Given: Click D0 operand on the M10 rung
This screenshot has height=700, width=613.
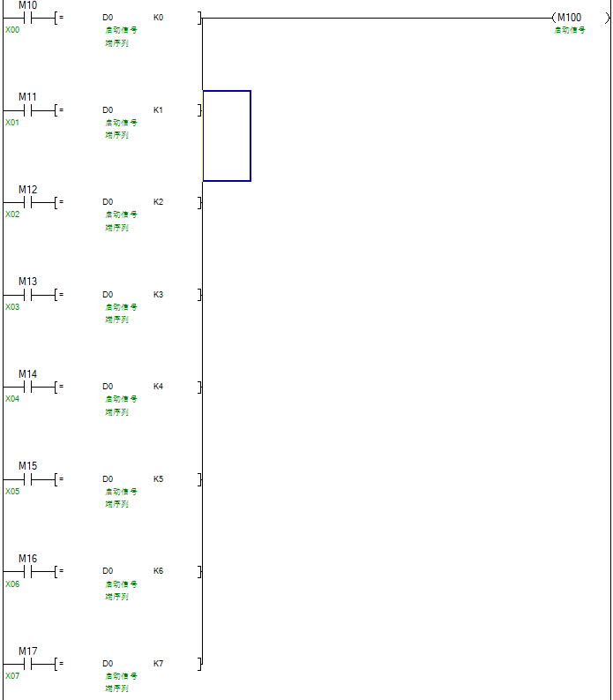Looking at the screenshot, I should point(108,18).
